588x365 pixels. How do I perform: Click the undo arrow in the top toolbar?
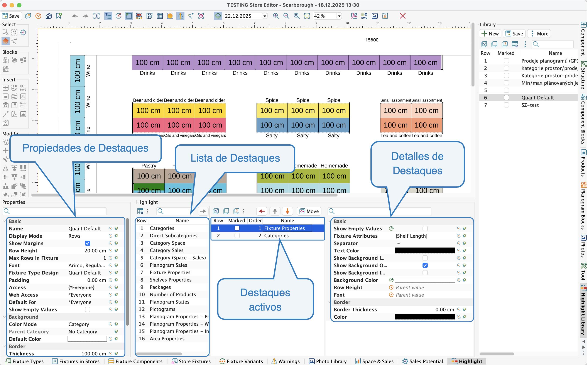[75, 16]
